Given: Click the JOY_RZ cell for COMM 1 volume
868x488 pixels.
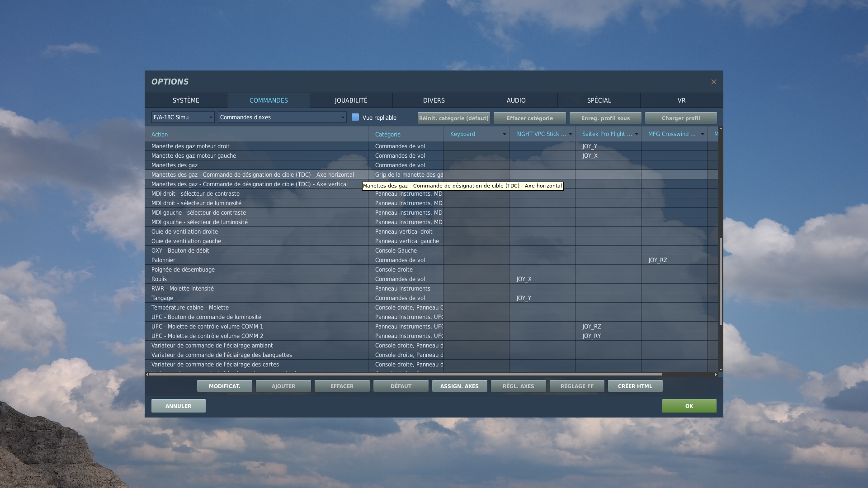Looking at the screenshot, I should coord(608,326).
